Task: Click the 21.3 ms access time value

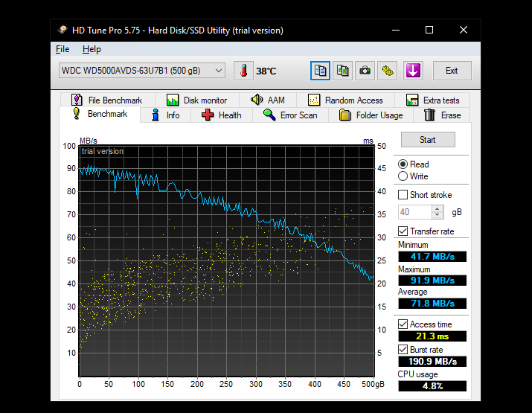Action: point(432,336)
